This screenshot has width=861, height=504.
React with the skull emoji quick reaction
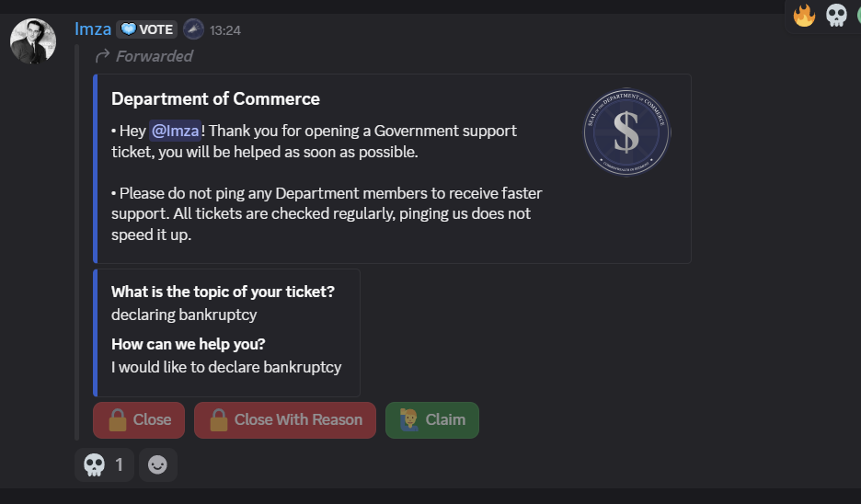click(x=835, y=16)
